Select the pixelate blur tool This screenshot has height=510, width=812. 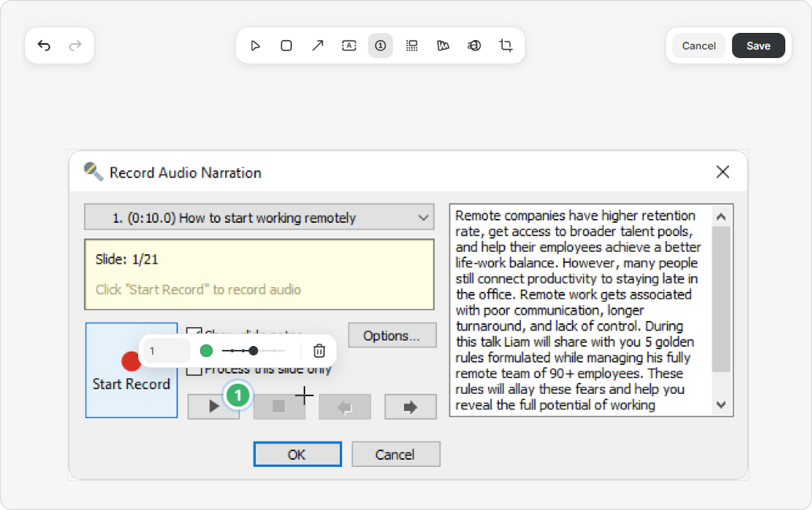(x=412, y=46)
